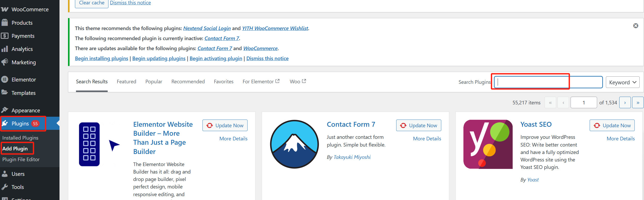The width and height of the screenshot is (644, 200).
Task: View More Details for Elementor
Action: 233,139
